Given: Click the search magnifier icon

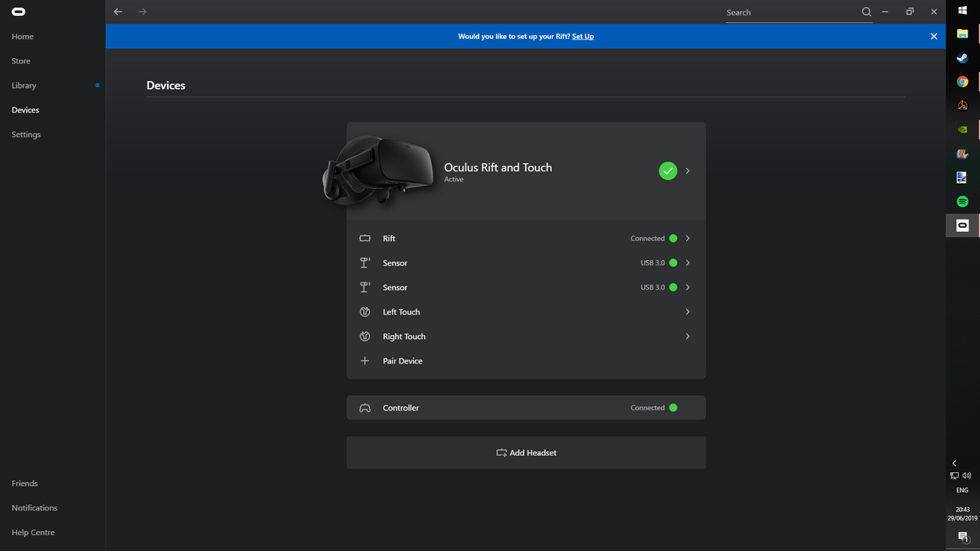Looking at the screenshot, I should tap(866, 11).
